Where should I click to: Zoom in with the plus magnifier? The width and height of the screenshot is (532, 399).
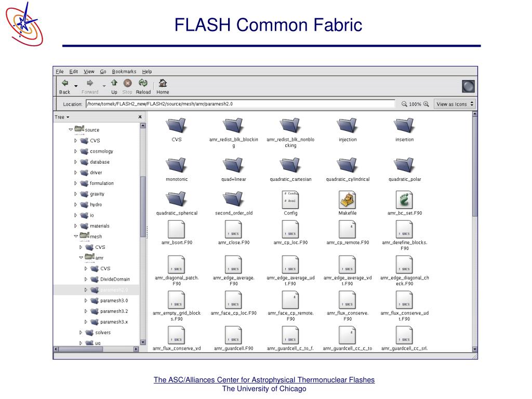point(426,104)
